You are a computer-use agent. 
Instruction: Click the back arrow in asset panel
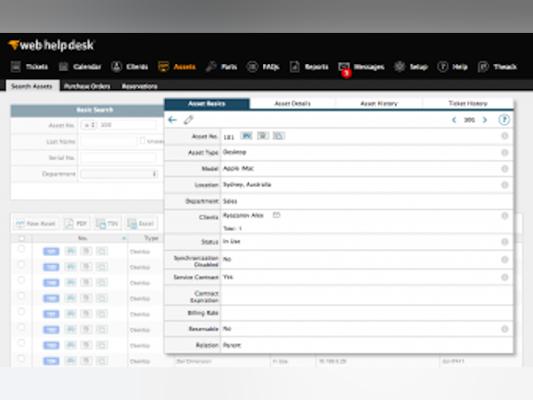click(172, 120)
